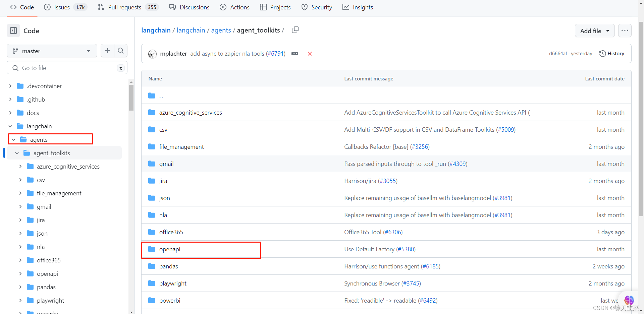Image resolution: width=644 pixels, height=314 pixels.
Task: Click the jira folder icon in table
Action: coord(152,181)
